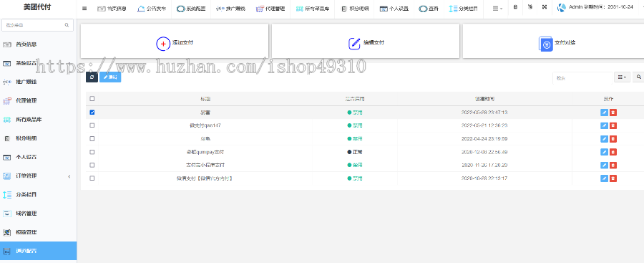The width and height of the screenshot is (644, 263).
Task: Check the checkbox for 微信支付 2020-10-28 row
Action: click(92, 178)
